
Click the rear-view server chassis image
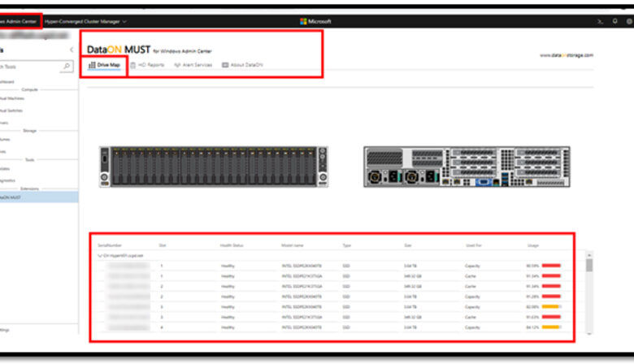467,167
